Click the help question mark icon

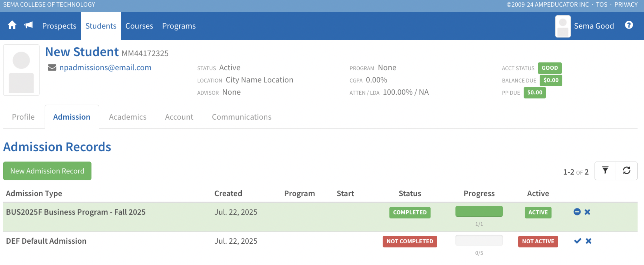629,25
